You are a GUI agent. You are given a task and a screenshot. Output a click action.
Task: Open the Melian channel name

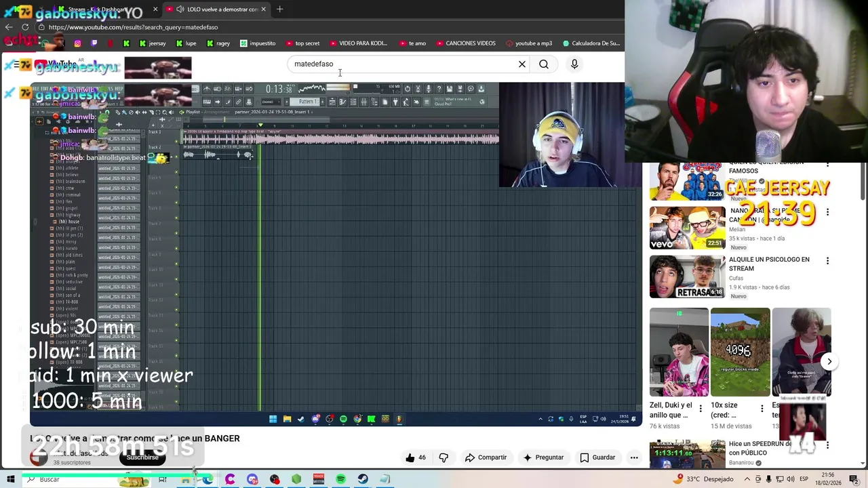pyautogui.click(x=737, y=230)
